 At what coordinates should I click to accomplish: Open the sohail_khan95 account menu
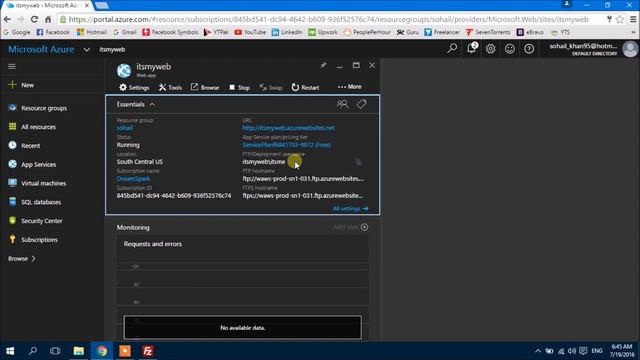coord(593,49)
